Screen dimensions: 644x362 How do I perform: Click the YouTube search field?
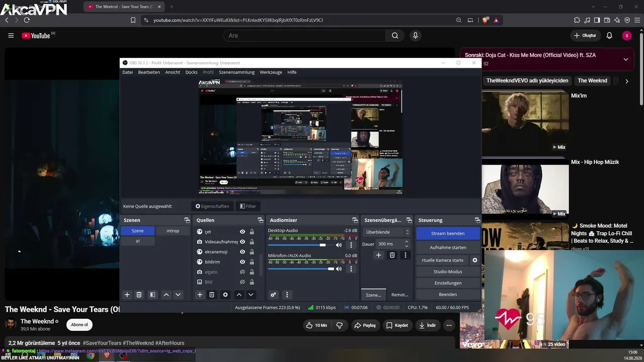click(304, 36)
